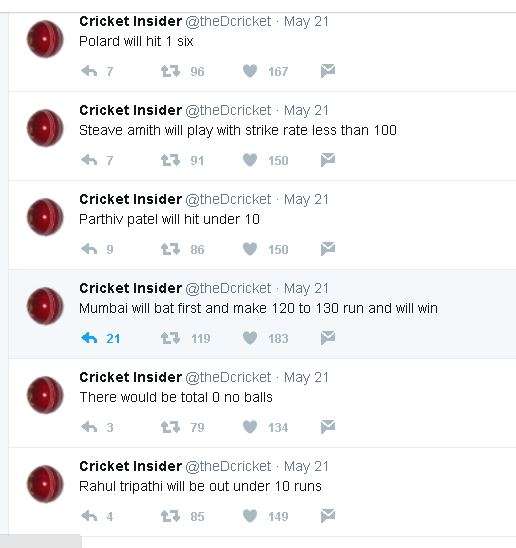Click the cricket ball avatar on the Steave amith tweet

(x=45, y=128)
